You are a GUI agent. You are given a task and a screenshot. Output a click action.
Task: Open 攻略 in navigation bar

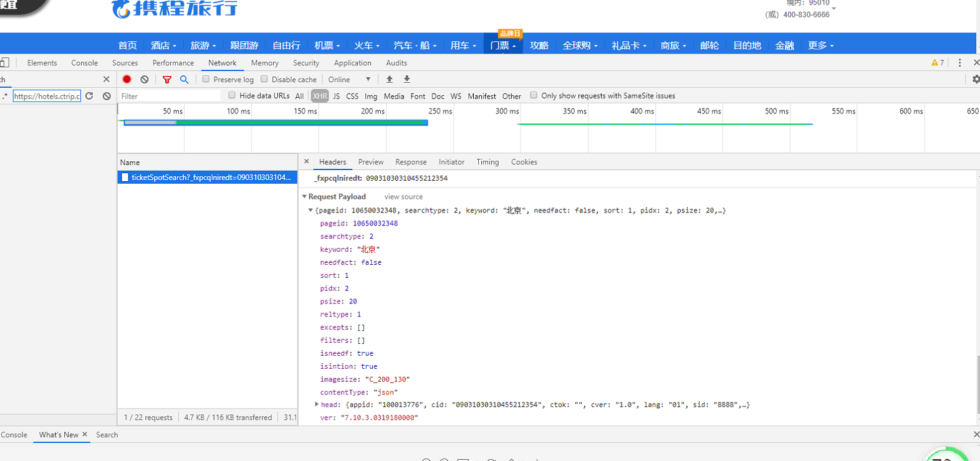(539, 45)
